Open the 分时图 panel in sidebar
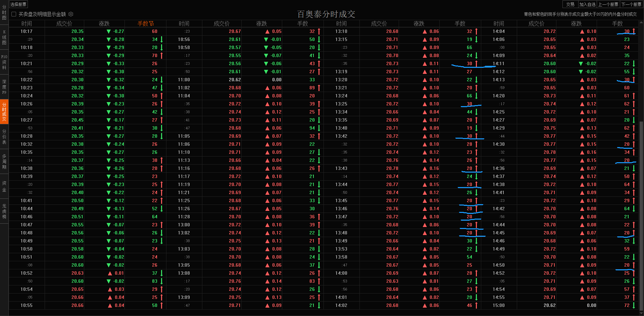 tap(4, 12)
